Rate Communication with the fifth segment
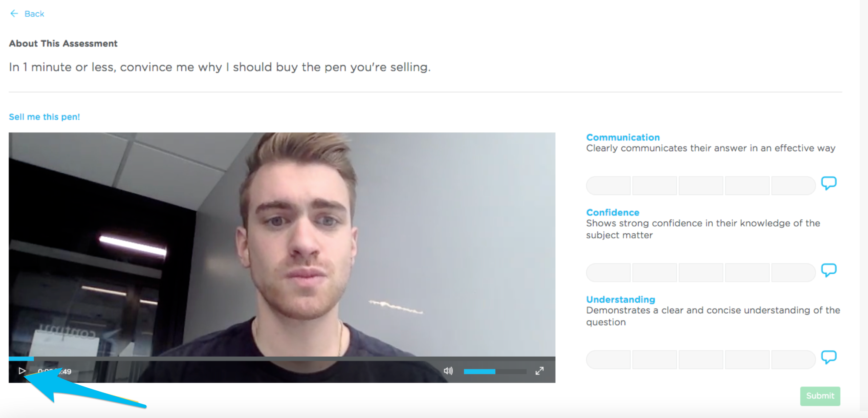868x418 pixels. 794,186
